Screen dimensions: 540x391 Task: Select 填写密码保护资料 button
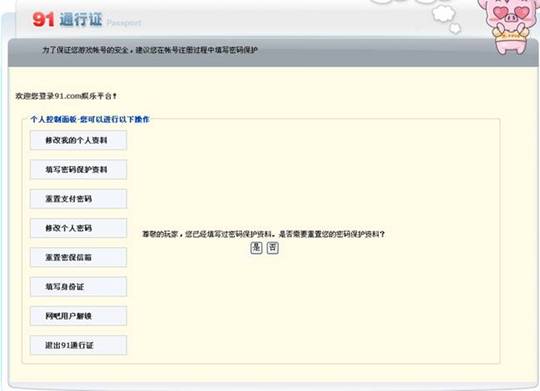click(78, 169)
